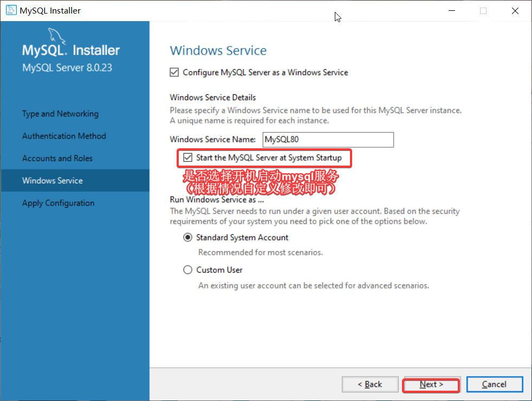
Task: Click the MySQL dolphin logo in sidebar
Action: tap(56, 36)
